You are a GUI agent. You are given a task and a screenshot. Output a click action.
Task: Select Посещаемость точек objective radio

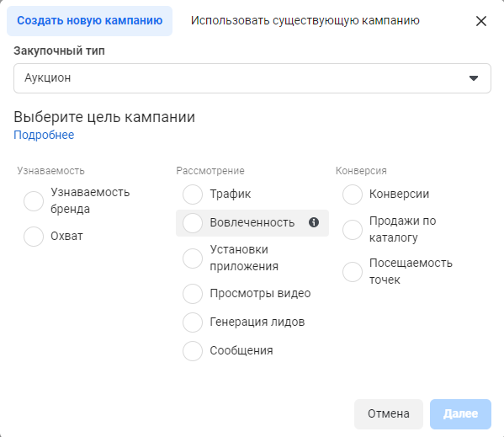tap(353, 272)
